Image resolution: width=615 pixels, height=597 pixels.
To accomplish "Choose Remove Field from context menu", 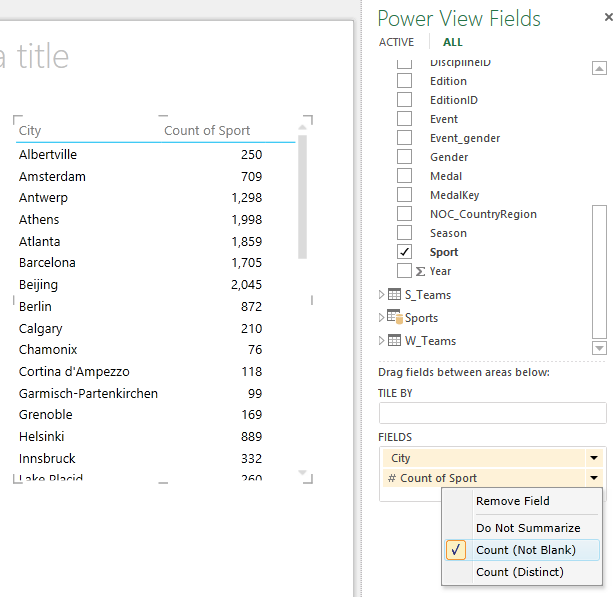I will pos(512,501).
